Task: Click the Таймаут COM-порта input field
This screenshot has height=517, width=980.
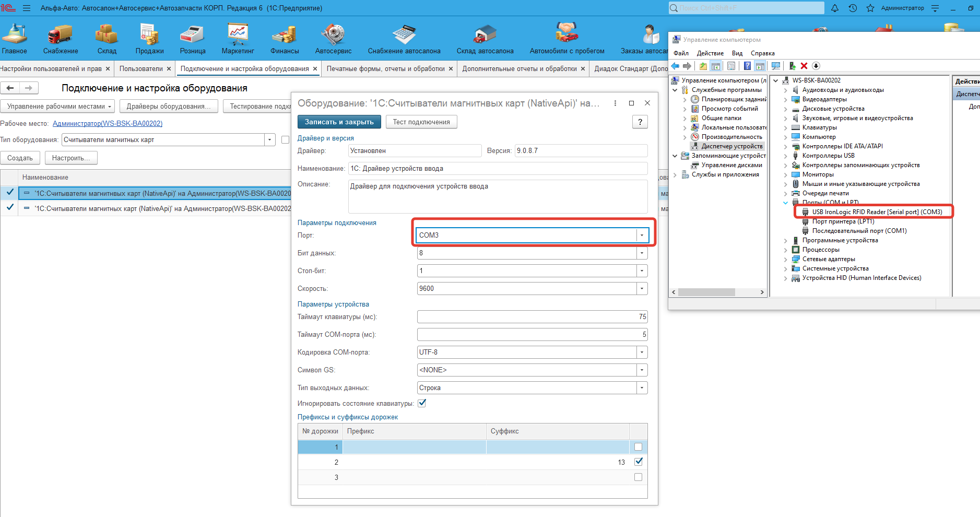Action: point(532,335)
